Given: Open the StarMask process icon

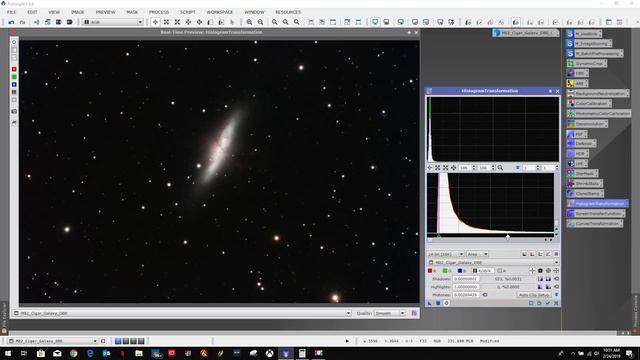Looking at the screenshot, I should (582, 173).
